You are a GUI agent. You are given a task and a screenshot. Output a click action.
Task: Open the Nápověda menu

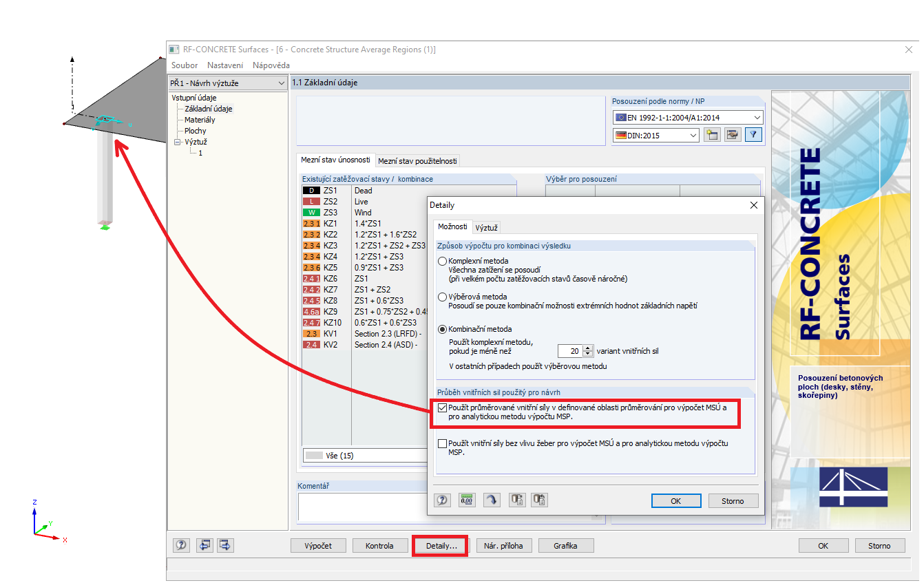pyautogui.click(x=271, y=65)
